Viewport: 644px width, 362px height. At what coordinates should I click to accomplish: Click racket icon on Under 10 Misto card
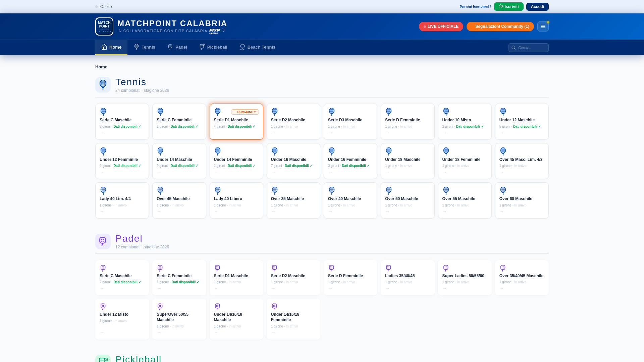[446, 112]
